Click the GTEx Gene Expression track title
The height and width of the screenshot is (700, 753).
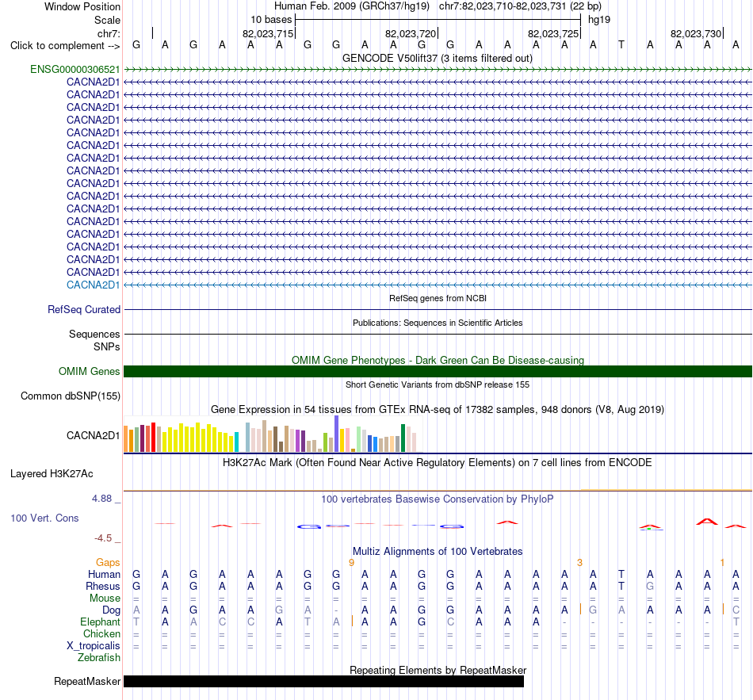click(x=438, y=409)
